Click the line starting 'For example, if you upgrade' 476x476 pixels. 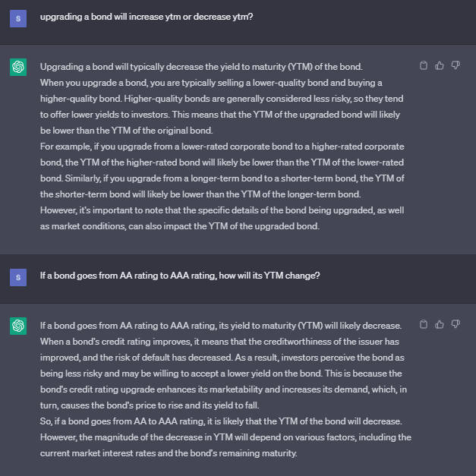coord(222,147)
